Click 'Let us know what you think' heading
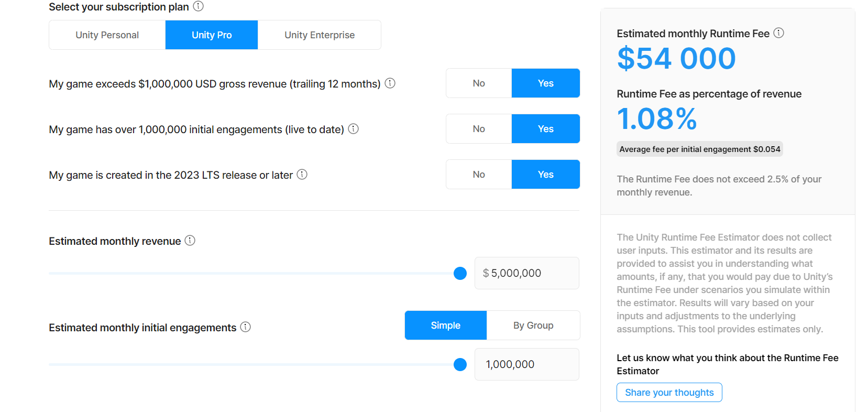Screen dimensions: 868x412 click(x=728, y=364)
